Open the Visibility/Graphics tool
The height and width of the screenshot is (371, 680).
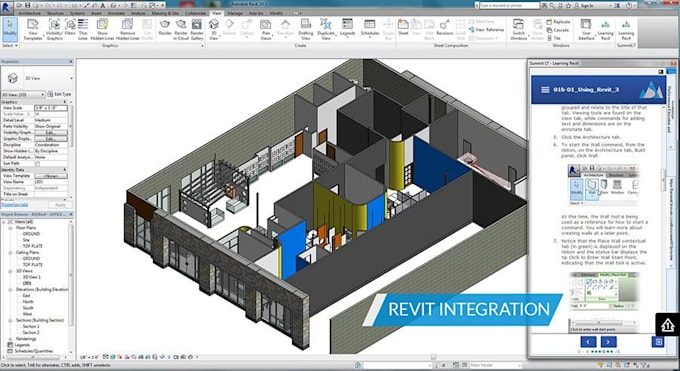(x=54, y=29)
